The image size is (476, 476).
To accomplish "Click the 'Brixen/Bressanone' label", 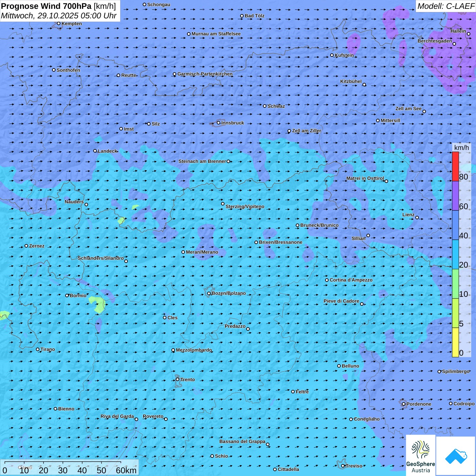I will 280,242.
